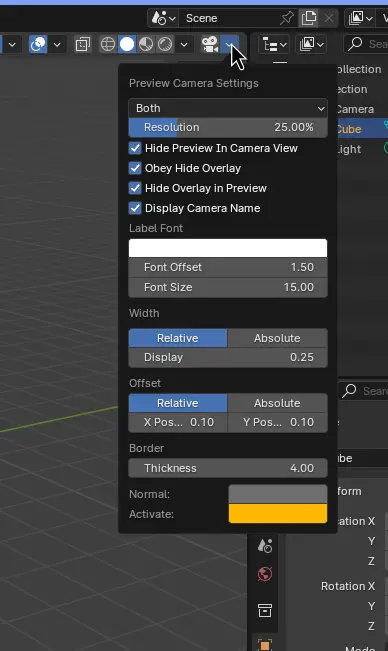The width and height of the screenshot is (388, 651).
Task: Open the Scene properties tab
Action: coord(265,545)
